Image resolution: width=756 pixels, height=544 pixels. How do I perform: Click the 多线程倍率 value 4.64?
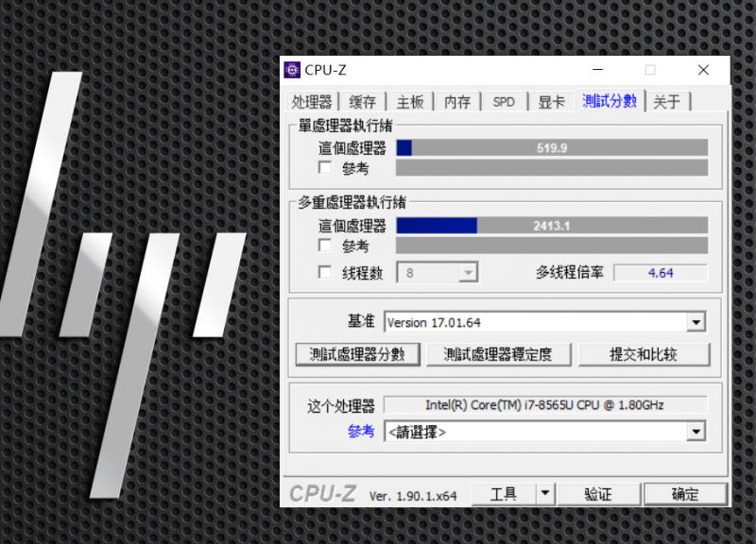coord(661,273)
